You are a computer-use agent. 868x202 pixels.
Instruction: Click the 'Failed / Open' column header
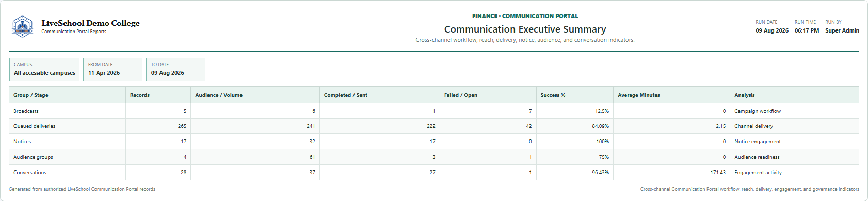click(488, 95)
